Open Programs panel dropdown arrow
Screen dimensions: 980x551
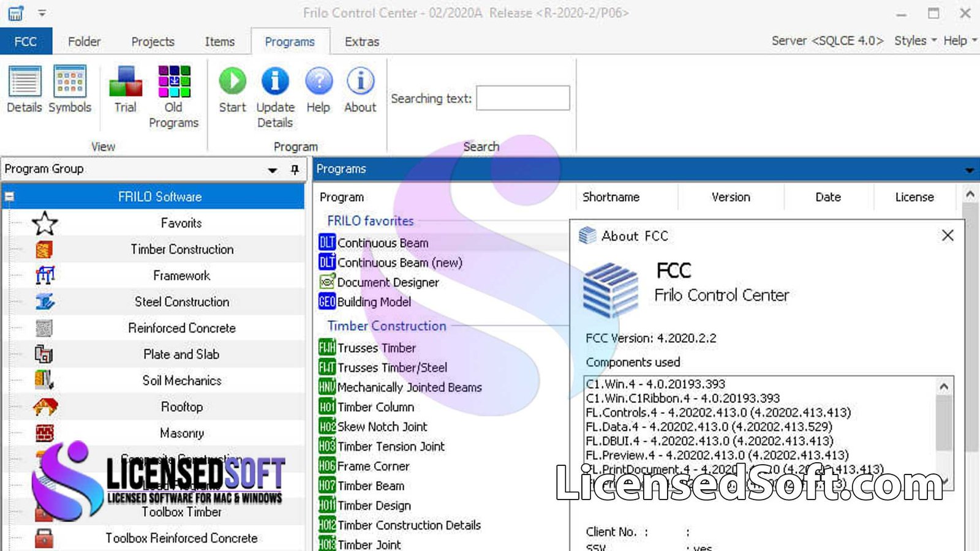point(969,170)
